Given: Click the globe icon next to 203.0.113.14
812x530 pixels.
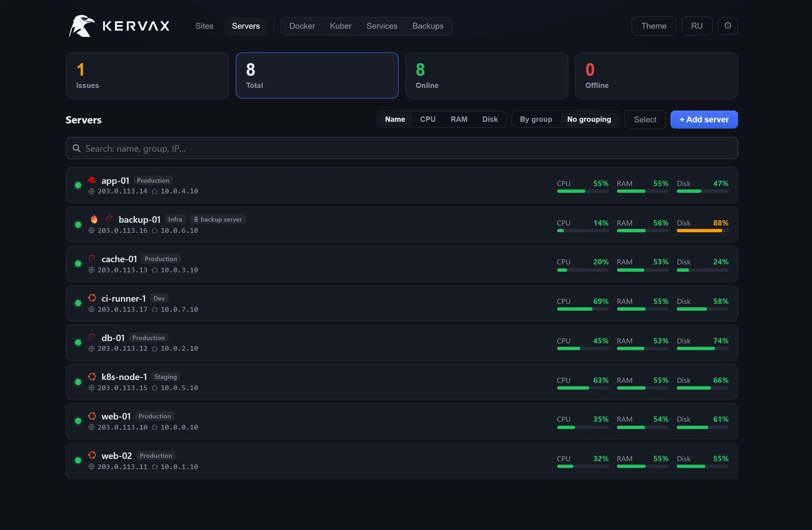Looking at the screenshot, I should pyautogui.click(x=91, y=192).
